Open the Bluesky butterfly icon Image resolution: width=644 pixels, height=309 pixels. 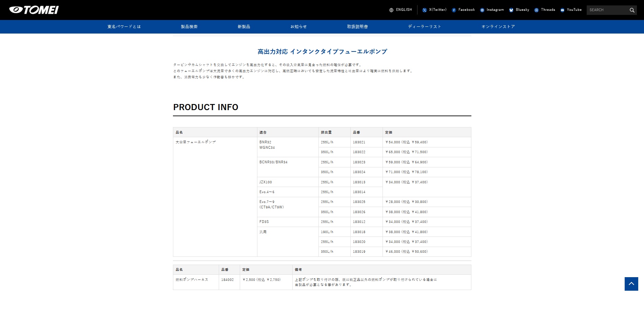(511, 10)
